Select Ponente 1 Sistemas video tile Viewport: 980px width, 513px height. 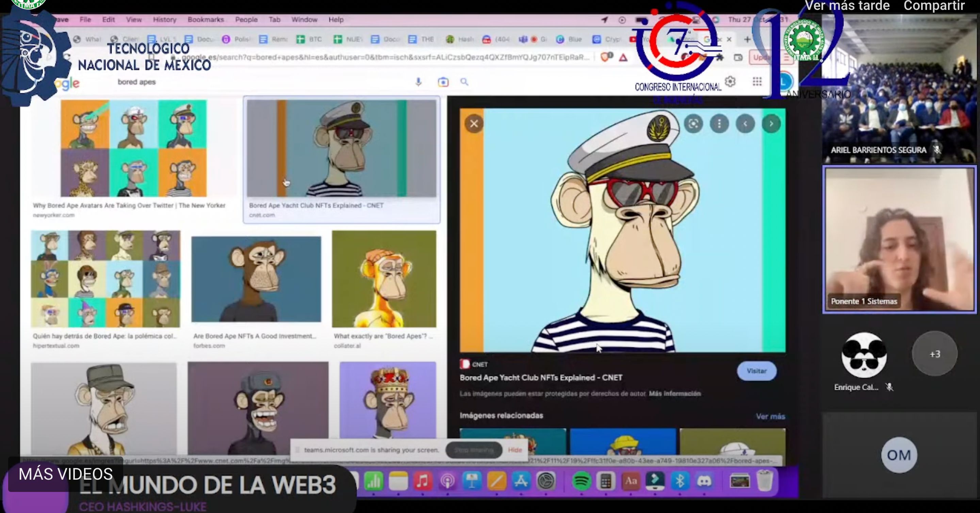point(899,239)
